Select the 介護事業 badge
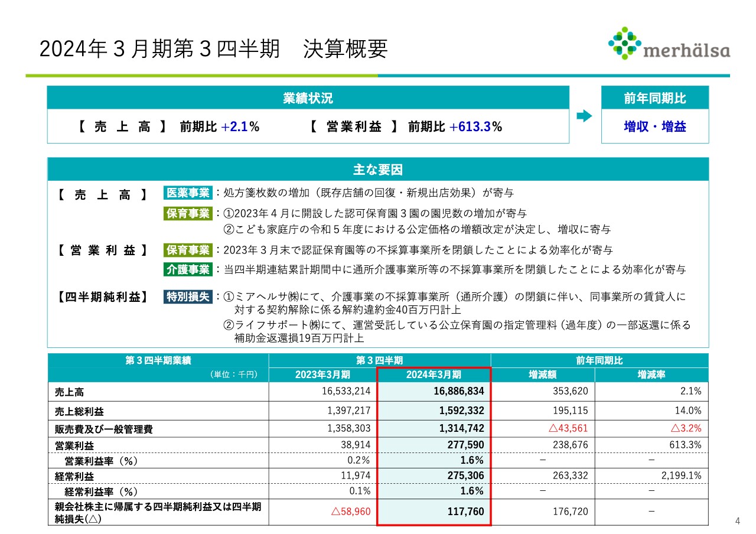 pyautogui.click(x=187, y=270)
